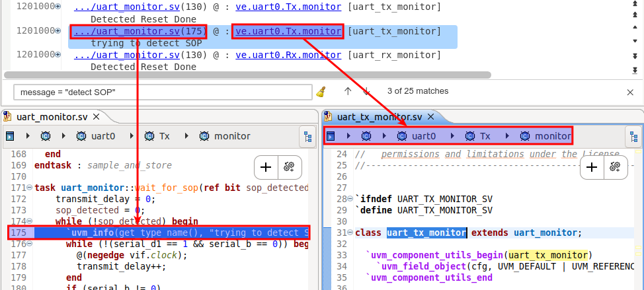Clear the log filter with the broom icon
Image resolution: width=644 pixels, height=290 pixels.
(x=321, y=91)
